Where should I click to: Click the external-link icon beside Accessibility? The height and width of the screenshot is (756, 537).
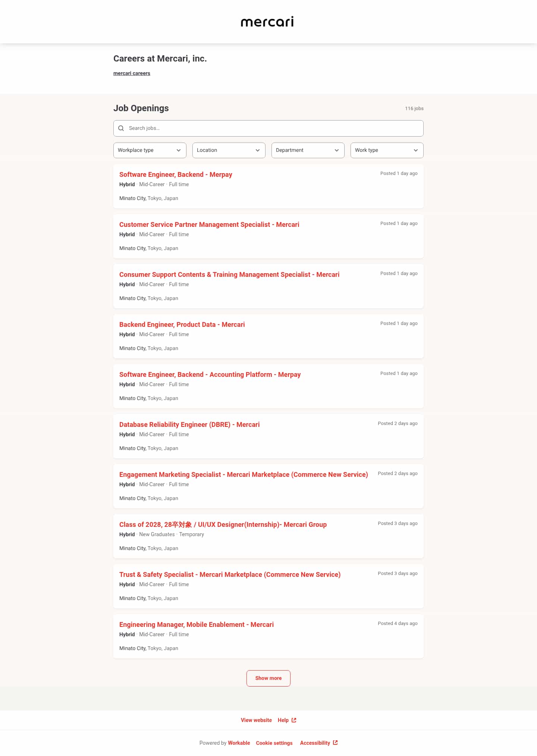335,743
